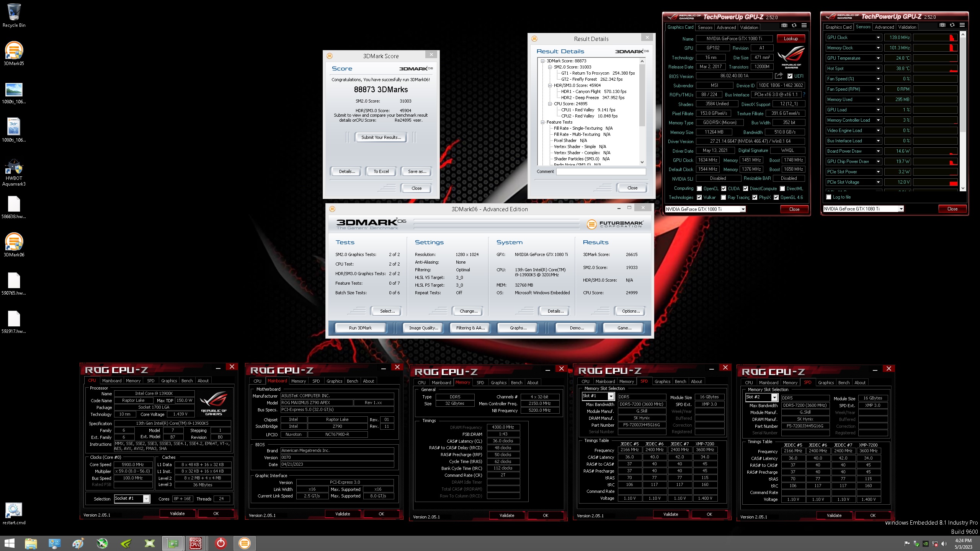Open the Bench tab in first CPU-Z window
The image size is (980, 551).
(x=187, y=381)
